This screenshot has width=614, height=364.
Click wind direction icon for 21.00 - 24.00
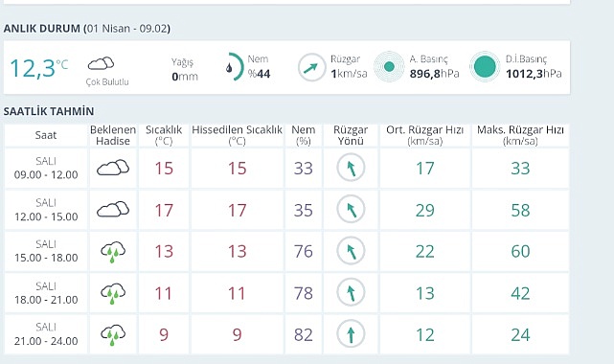(x=351, y=334)
